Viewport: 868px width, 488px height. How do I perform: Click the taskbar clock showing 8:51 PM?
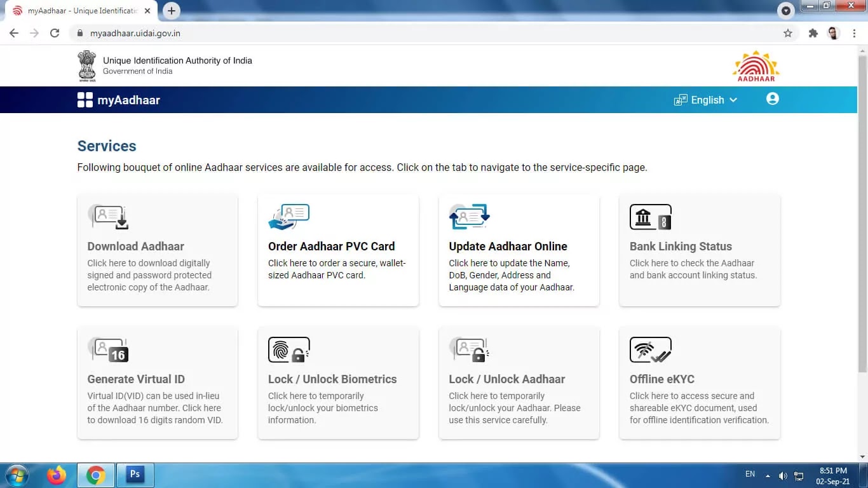pyautogui.click(x=833, y=476)
